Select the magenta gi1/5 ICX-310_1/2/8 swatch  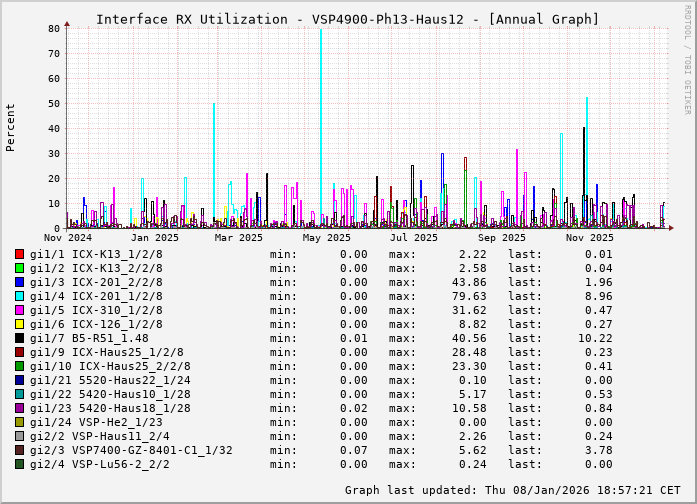pyautogui.click(x=20, y=310)
